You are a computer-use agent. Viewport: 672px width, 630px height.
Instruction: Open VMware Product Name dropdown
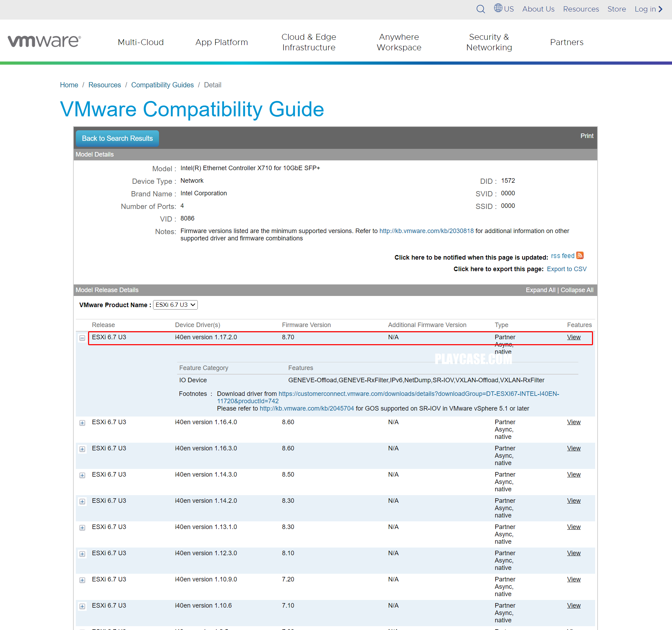click(175, 305)
